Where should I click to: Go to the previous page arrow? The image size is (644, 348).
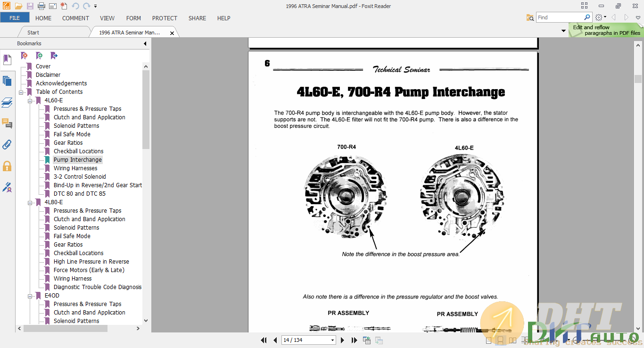point(275,340)
